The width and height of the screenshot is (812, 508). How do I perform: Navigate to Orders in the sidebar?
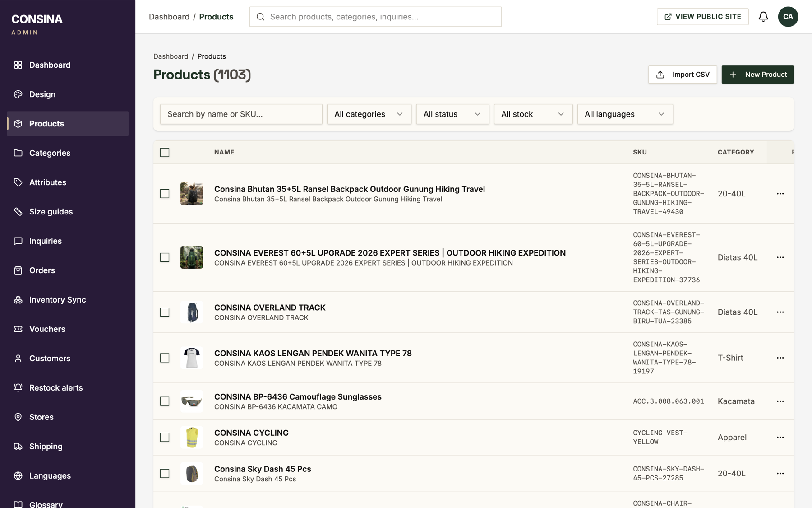click(68, 270)
